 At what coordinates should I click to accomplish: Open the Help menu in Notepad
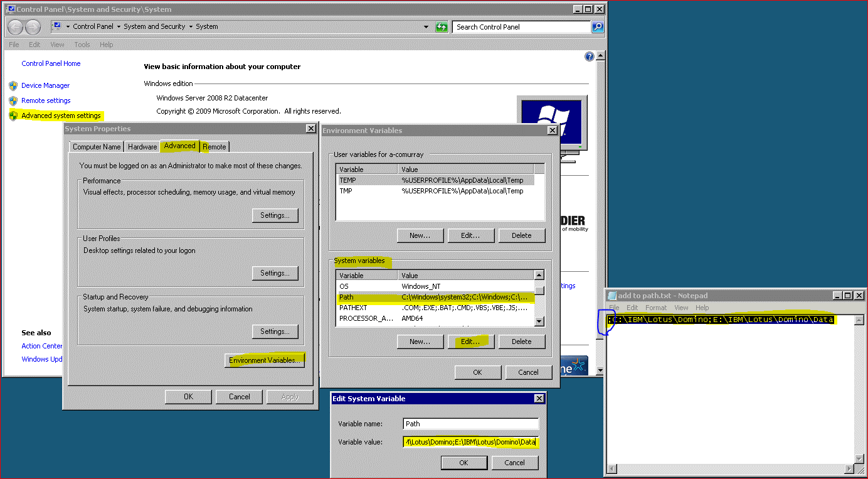[702, 308]
